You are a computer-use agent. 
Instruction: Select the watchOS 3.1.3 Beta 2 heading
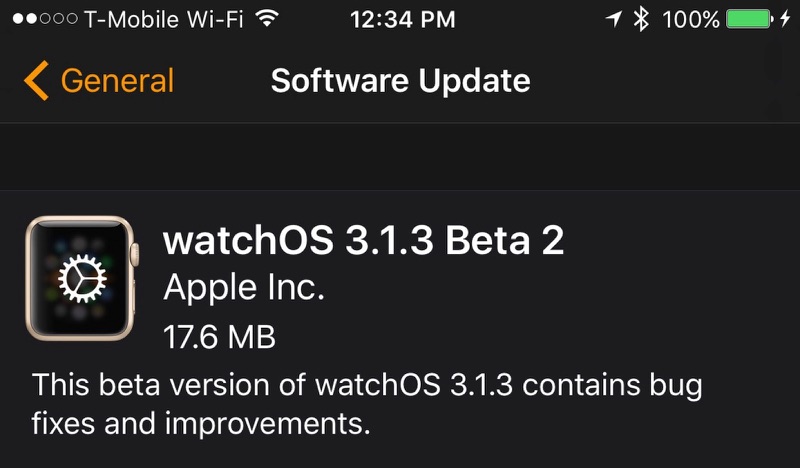(363, 240)
